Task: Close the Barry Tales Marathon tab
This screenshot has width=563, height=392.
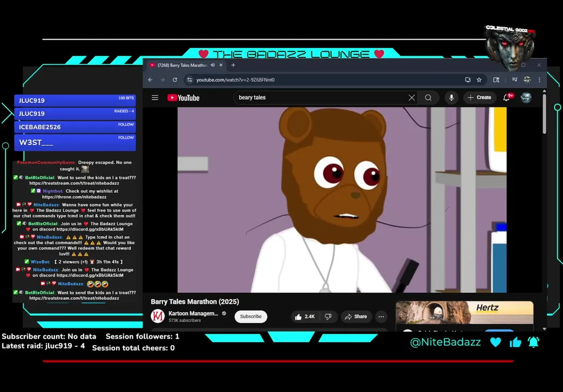Action: point(221,65)
